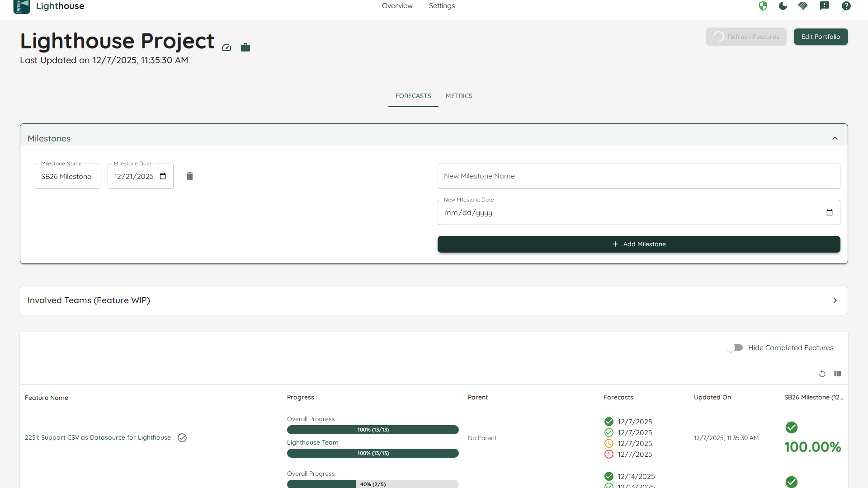
Task: Collapse the Milestones section
Action: [x=835, y=138]
